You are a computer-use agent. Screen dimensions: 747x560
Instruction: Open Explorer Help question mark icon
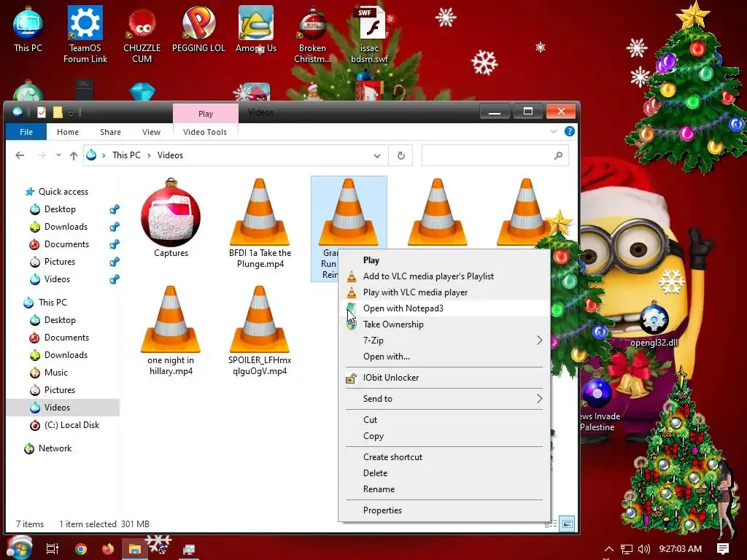[569, 131]
